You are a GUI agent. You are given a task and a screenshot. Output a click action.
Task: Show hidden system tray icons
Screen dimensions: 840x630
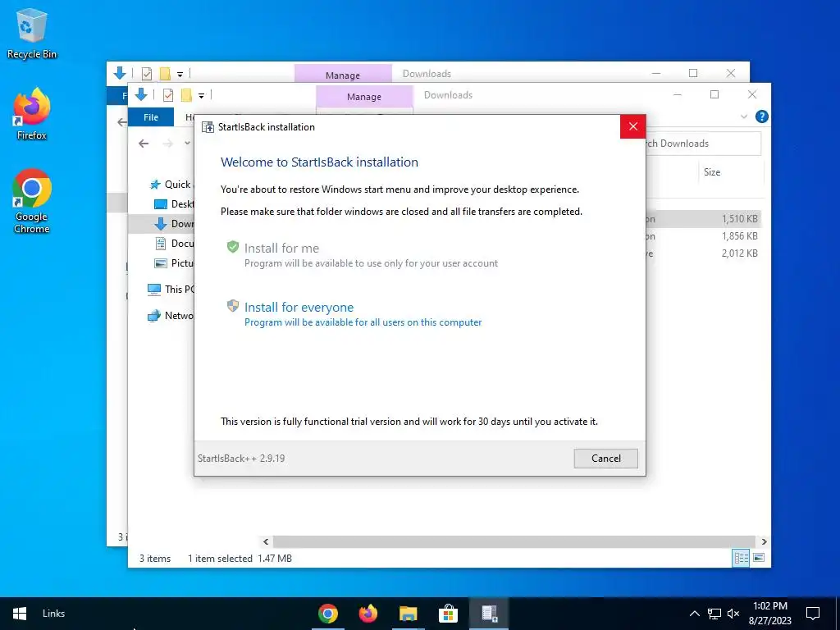click(694, 614)
